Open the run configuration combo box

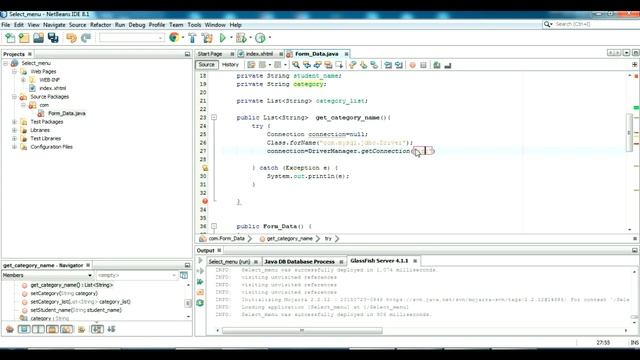(132, 38)
